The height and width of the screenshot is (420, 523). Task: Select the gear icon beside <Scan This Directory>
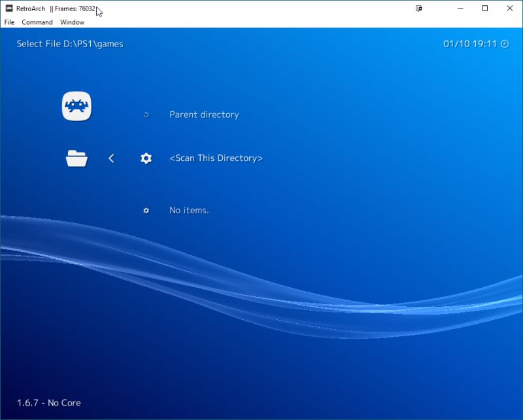coord(145,158)
